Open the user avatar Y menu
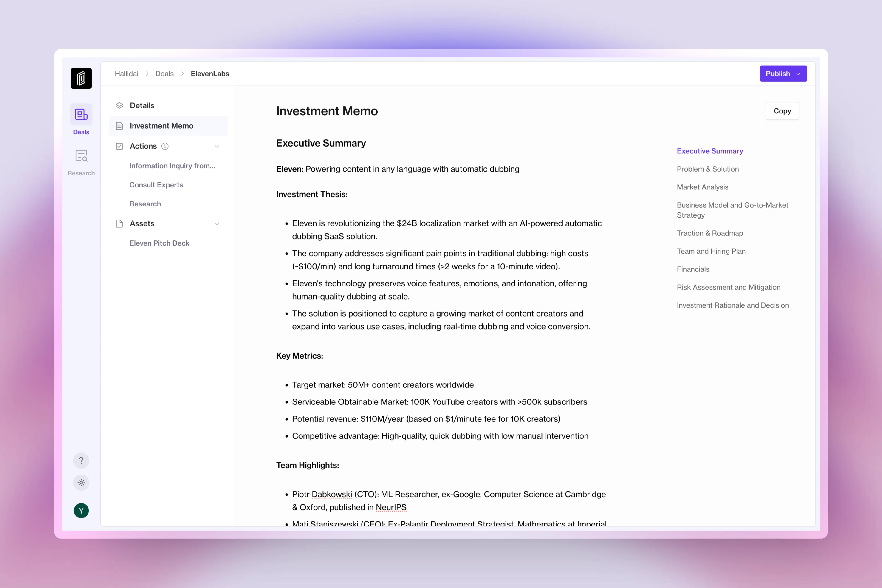This screenshot has width=882, height=588. pos(81,511)
